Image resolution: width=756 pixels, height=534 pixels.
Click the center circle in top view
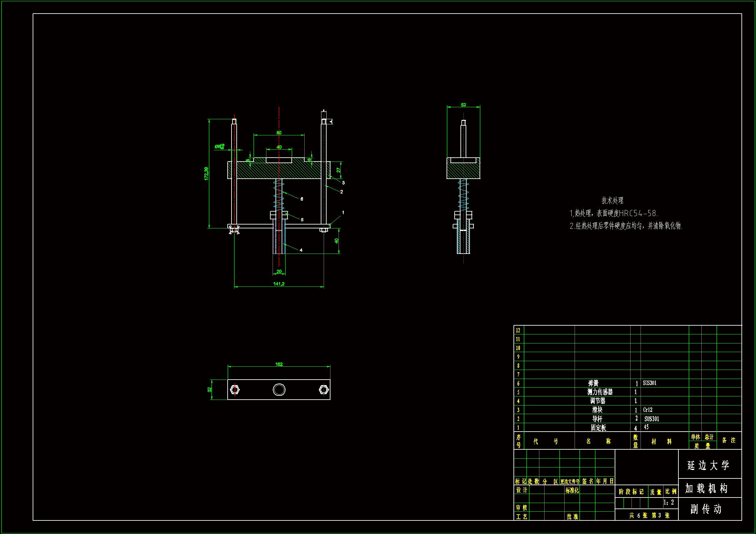coord(279,390)
